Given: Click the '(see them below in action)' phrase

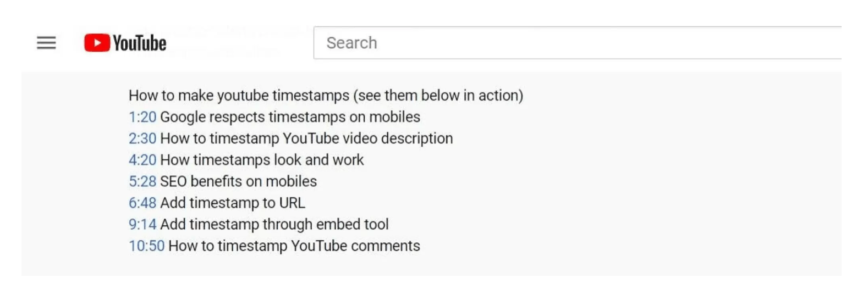Looking at the screenshot, I should (x=438, y=96).
